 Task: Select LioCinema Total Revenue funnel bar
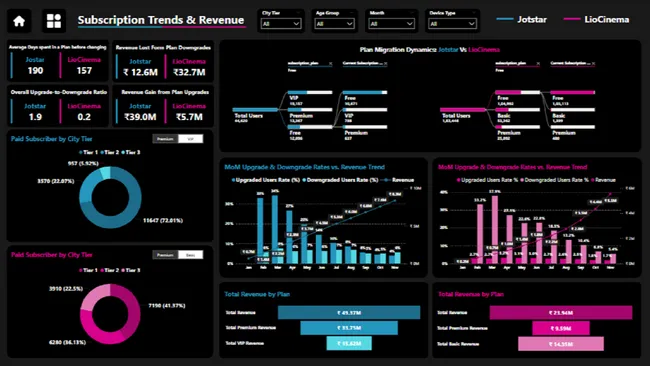560,313
